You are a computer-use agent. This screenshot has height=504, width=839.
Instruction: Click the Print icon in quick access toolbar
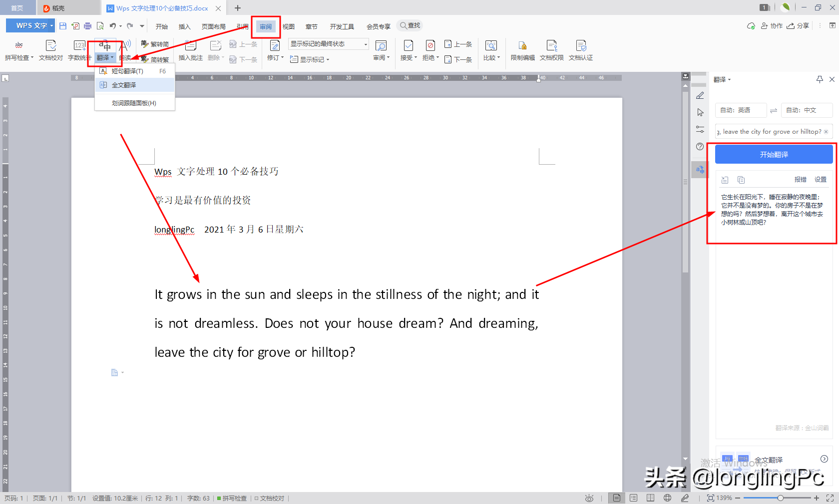click(88, 26)
